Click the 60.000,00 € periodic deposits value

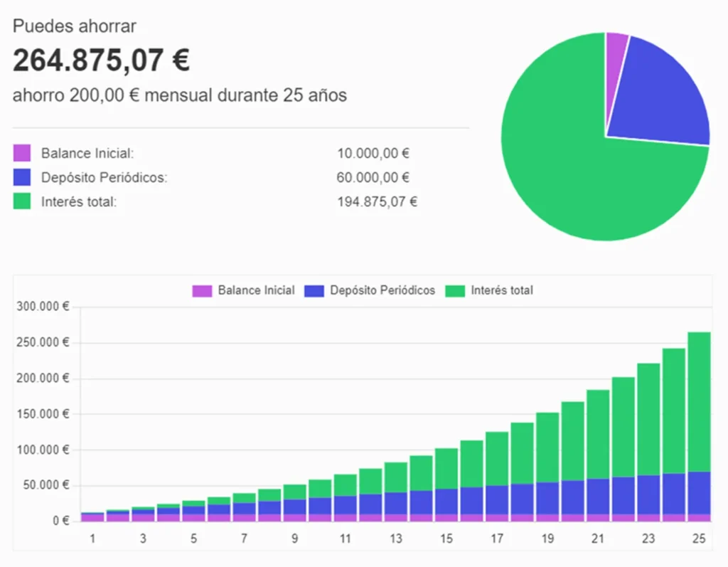[374, 177]
